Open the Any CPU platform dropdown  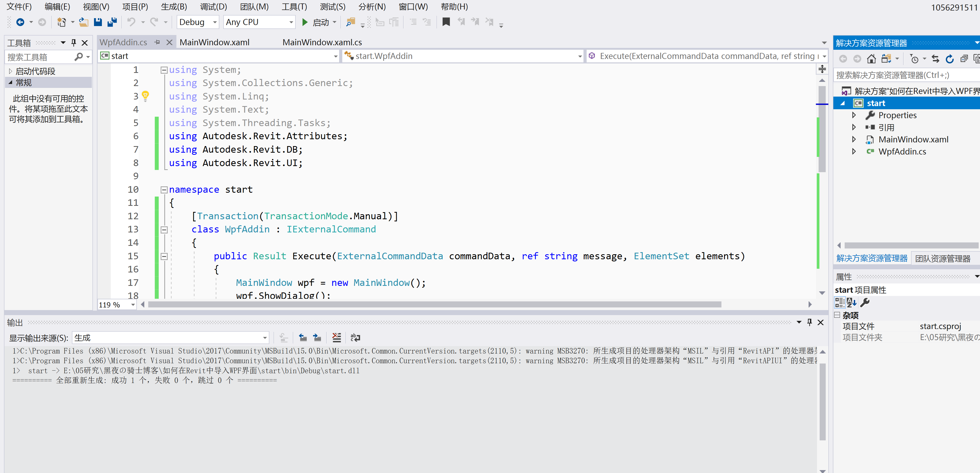pyautogui.click(x=259, y=22)
